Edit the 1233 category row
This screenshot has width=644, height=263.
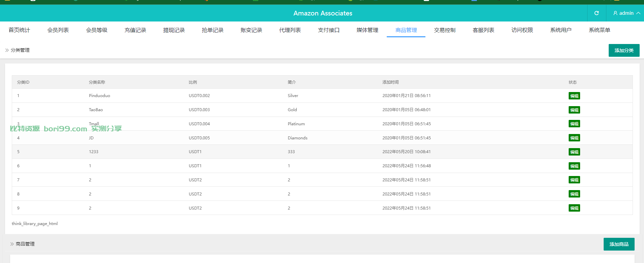(x=574, y=152)
